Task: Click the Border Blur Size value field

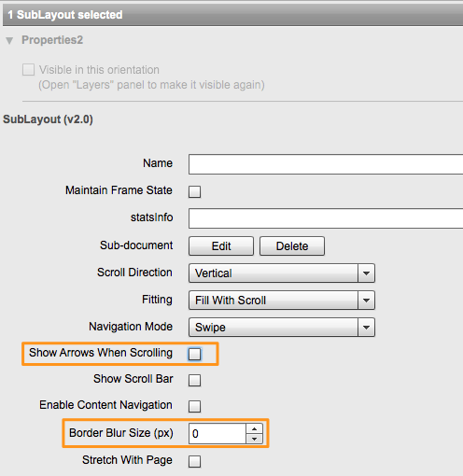Action: tap(217, 433)
